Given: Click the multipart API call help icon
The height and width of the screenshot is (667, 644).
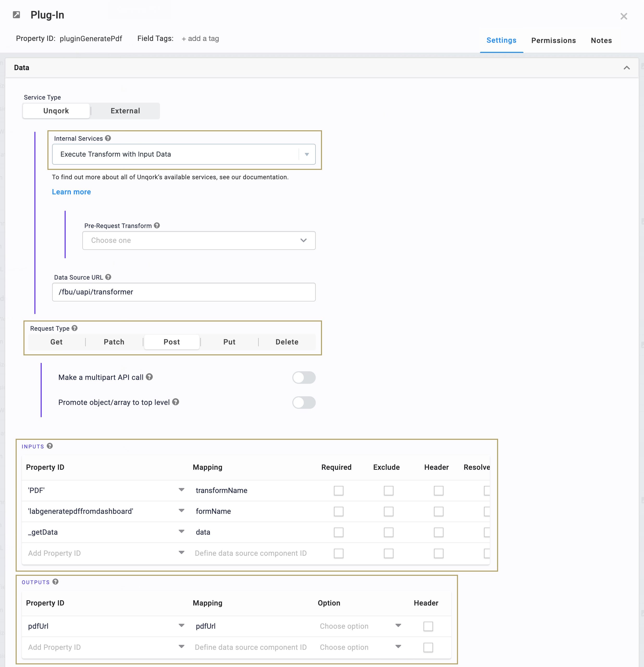Looking at the screenshot, I should point(149,377).
